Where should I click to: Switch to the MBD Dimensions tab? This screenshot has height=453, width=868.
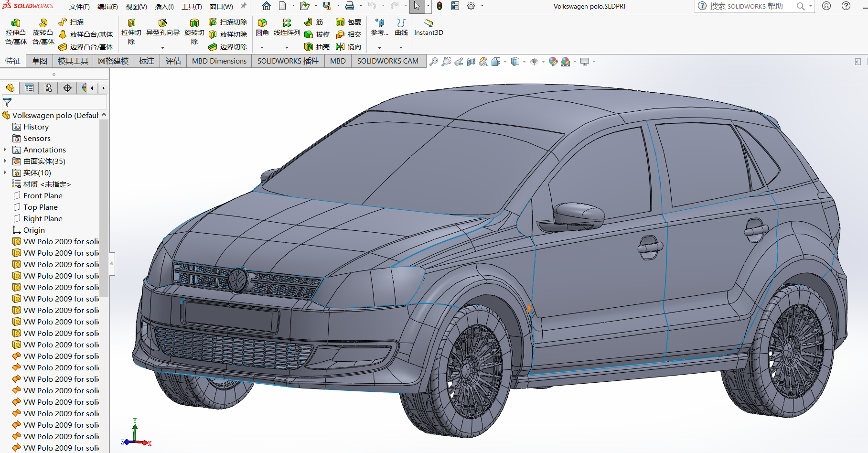pyautogui.click(x=219, y=61)
